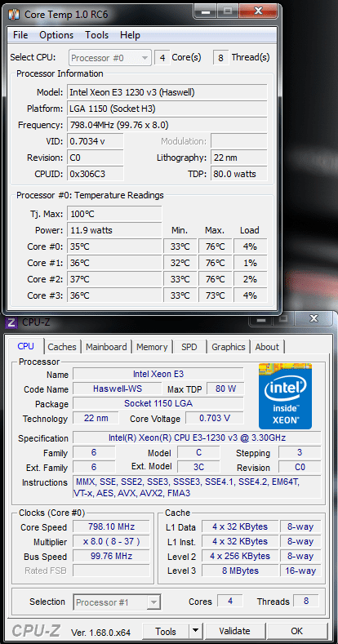Click the empty Rated FSB field

pyautogui.click(x=111, y=571)
